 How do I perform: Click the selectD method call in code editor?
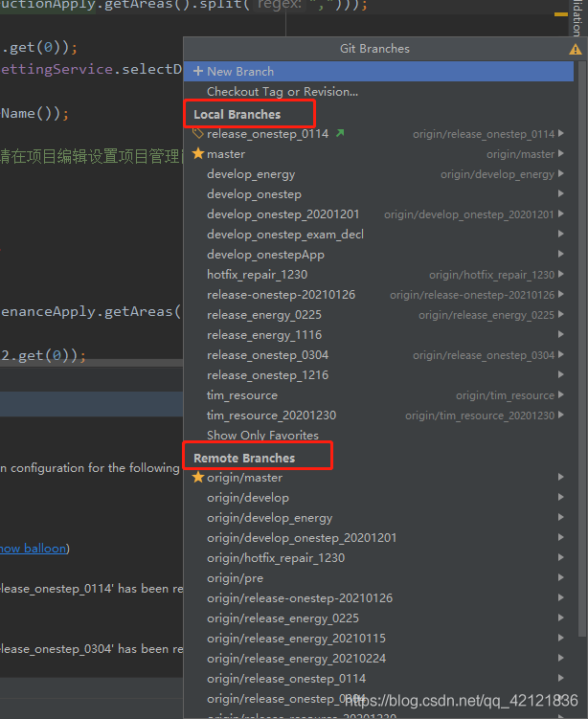coord(152,69)
